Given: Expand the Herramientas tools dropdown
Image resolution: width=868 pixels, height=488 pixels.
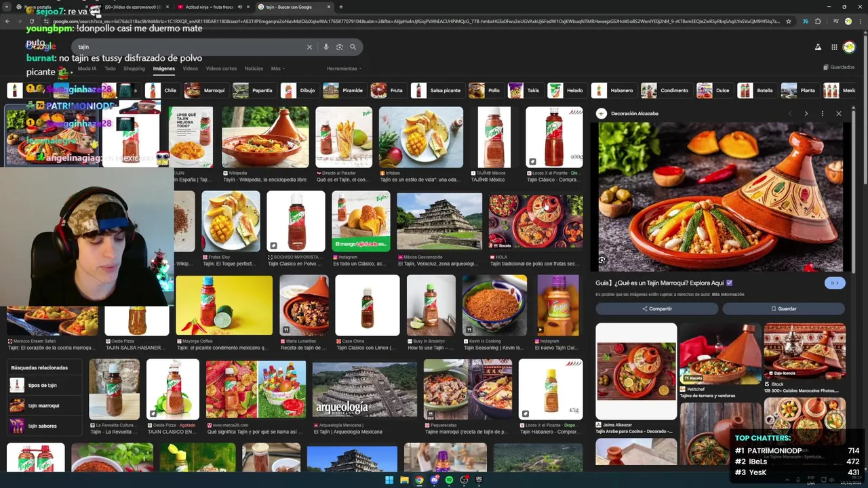Looking at the screenshot, I should (344, 68).
